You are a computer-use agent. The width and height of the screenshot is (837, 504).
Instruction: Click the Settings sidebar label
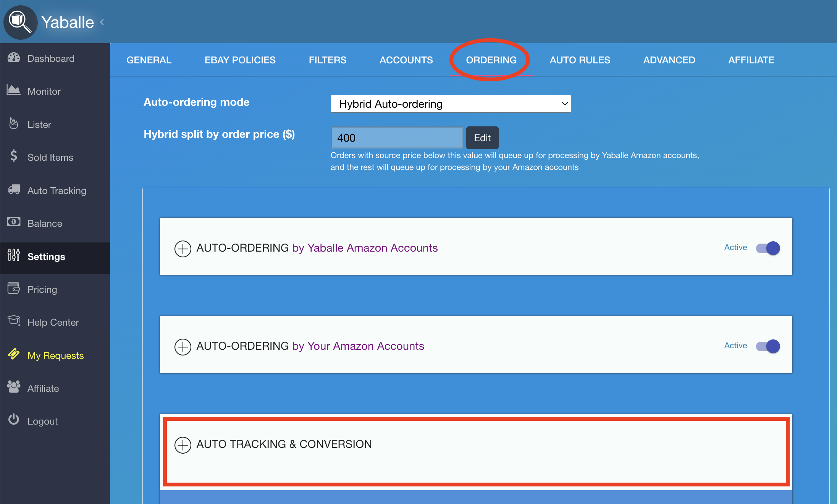coord(46,257)
